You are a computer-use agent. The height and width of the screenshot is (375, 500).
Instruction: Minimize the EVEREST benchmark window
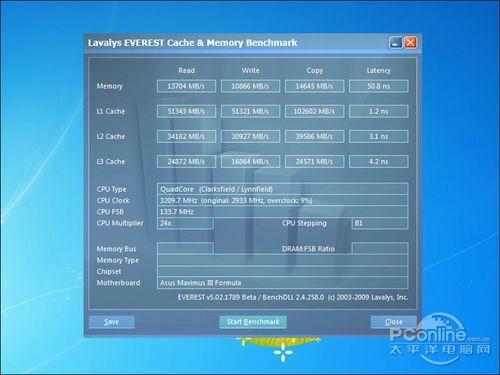coord(396,42)
